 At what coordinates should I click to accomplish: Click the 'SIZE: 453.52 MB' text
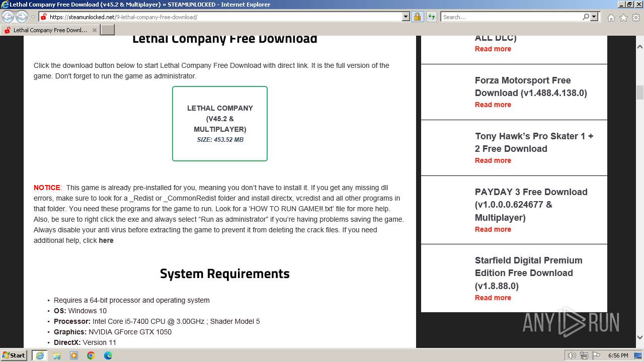pos(220,140)
